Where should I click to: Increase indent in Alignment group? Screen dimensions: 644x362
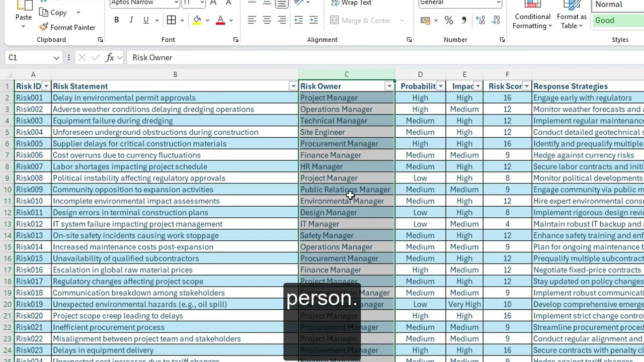click(x=313, y=20)
